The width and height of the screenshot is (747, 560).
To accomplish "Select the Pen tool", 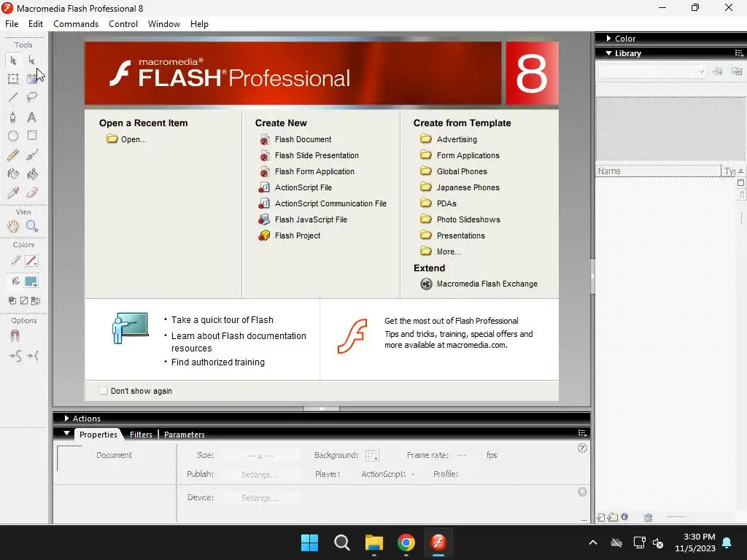I will pyautogui.click(x=13, y=117).
